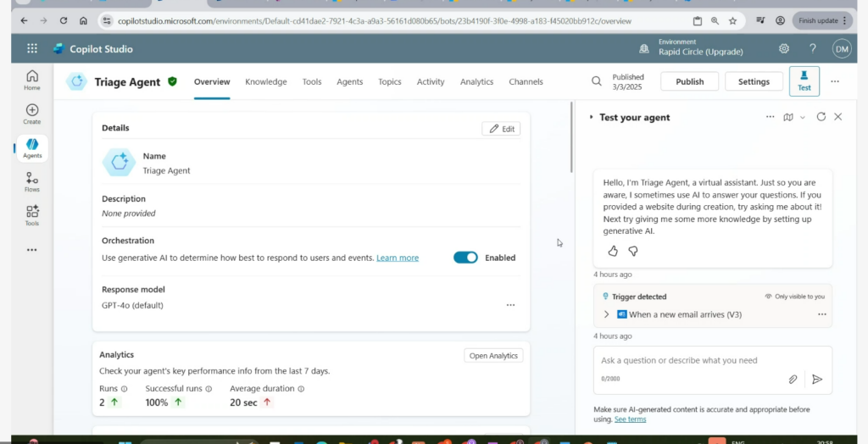Click the Successful runs info icon
The height and width of the screenshot is (444, 868).
click(209, 389)
